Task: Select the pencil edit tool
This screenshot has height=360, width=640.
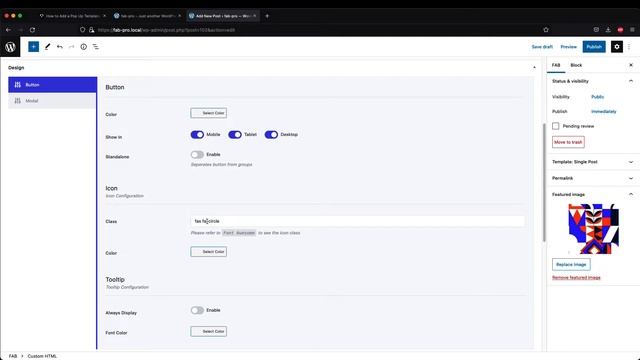Action: 47,47
